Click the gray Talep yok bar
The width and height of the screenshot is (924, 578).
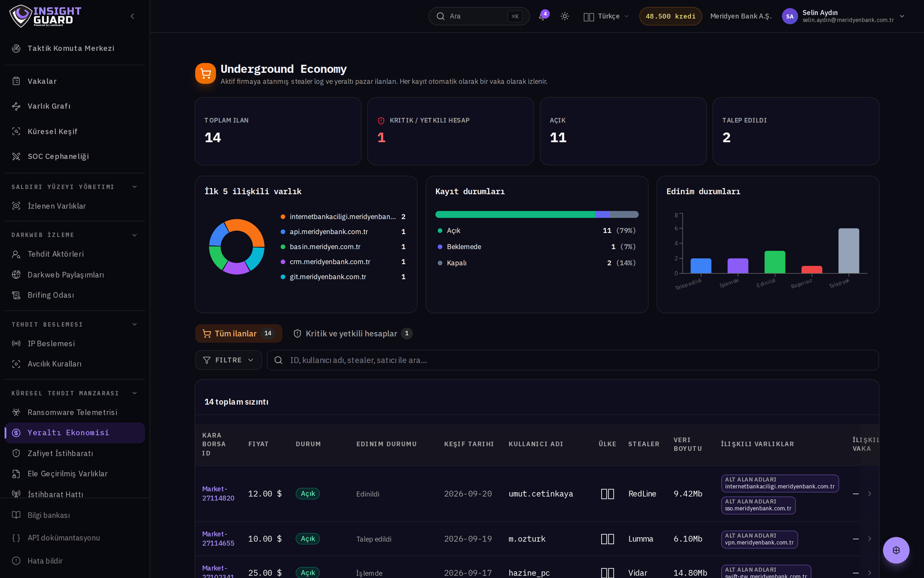click(x=848, y=251)
